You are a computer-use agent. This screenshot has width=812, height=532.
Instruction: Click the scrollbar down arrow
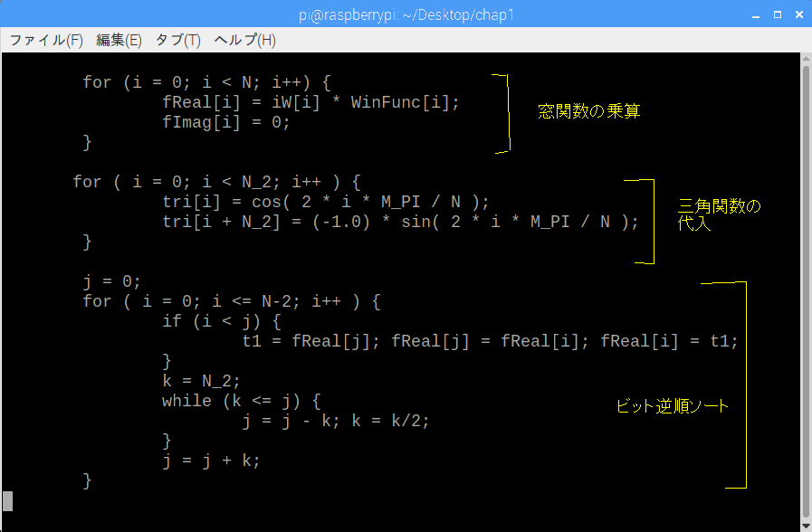(x=807, y=526)
